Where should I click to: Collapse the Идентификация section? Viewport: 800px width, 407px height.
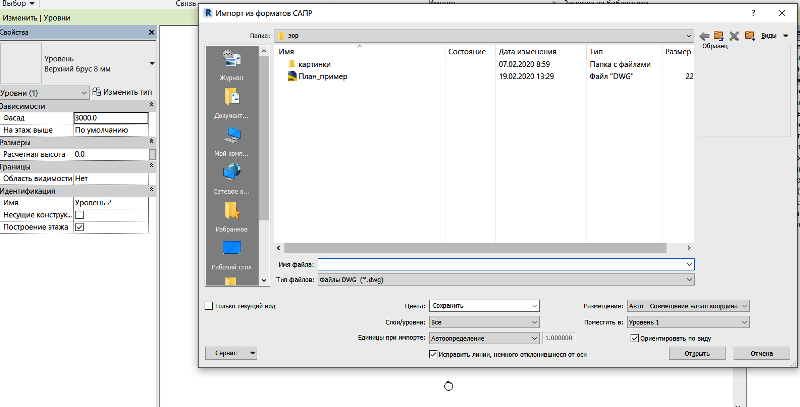coord(151,191)
